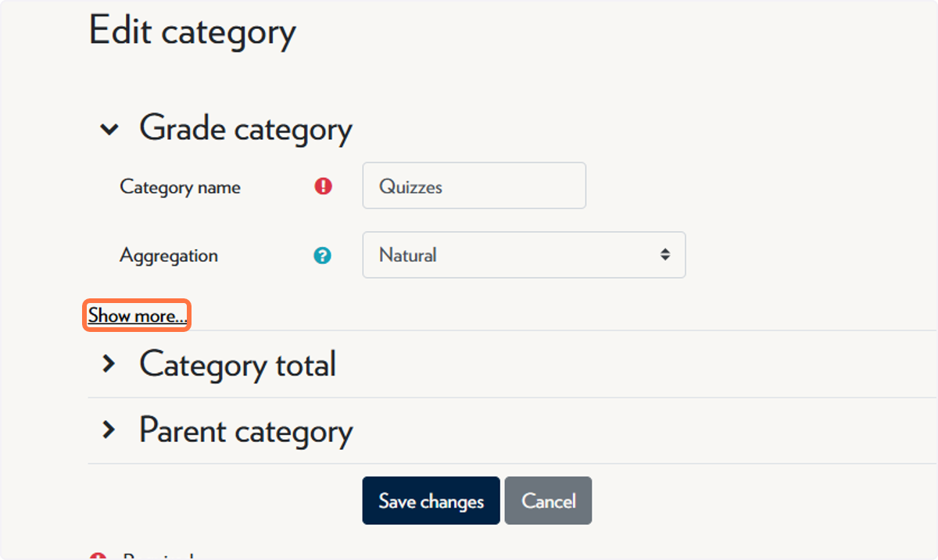Click the Grade category heading text
Viewport: 938px width, 560px height.
245,129
